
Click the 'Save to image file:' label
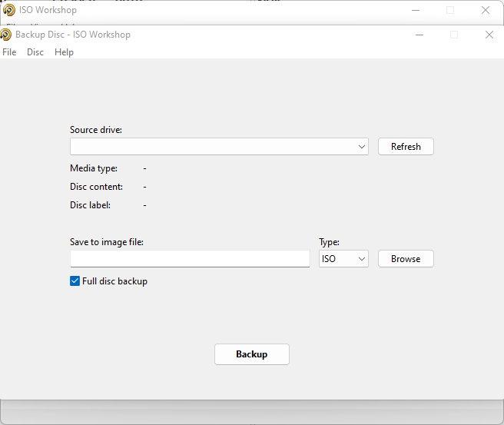(107, 242)
